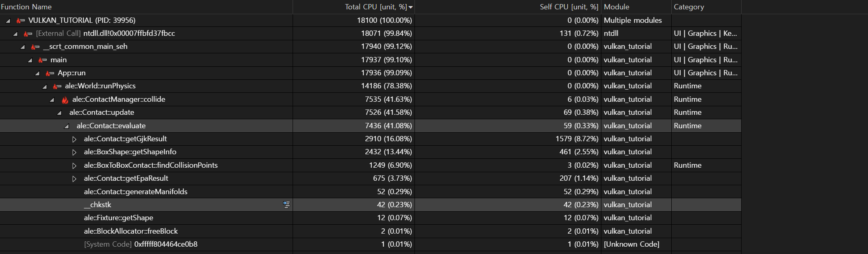Click the hot path icon beside ale::World::runPhysics
The height and width of the screenshot is (254, 868).
coord(57,86)
